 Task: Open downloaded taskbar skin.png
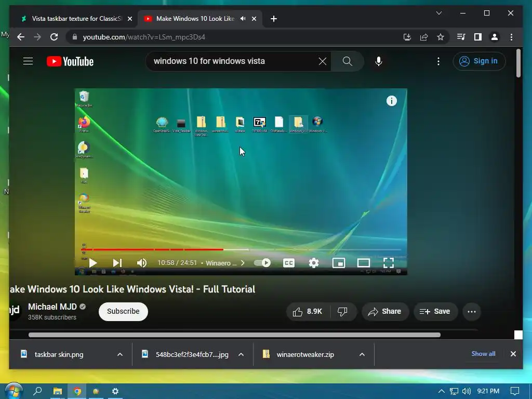59,354
